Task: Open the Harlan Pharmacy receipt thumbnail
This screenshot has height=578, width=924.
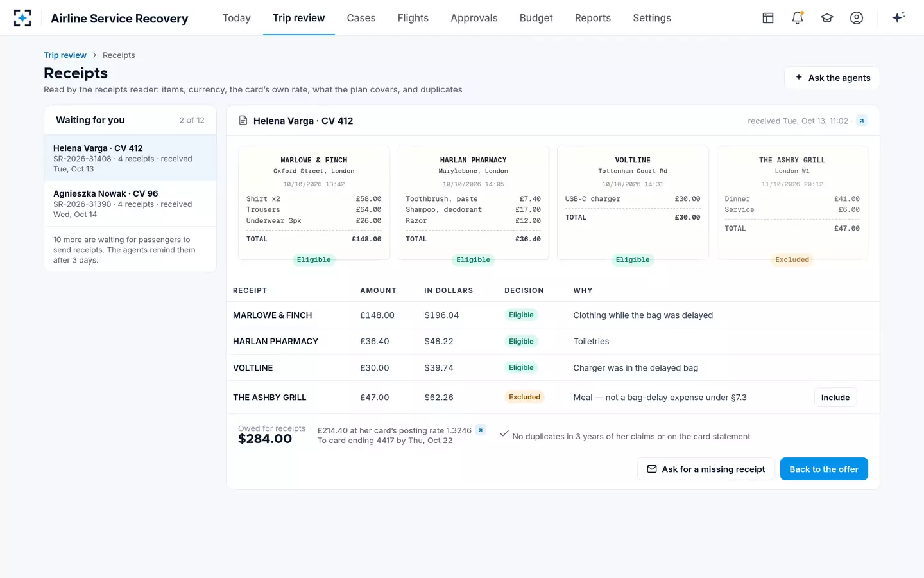Action: coord(474,203)
